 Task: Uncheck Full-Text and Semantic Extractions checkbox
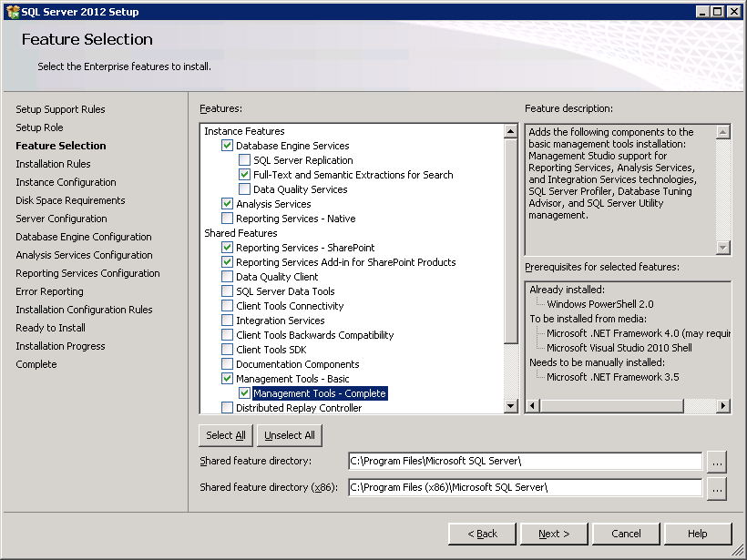click(244, 174)
